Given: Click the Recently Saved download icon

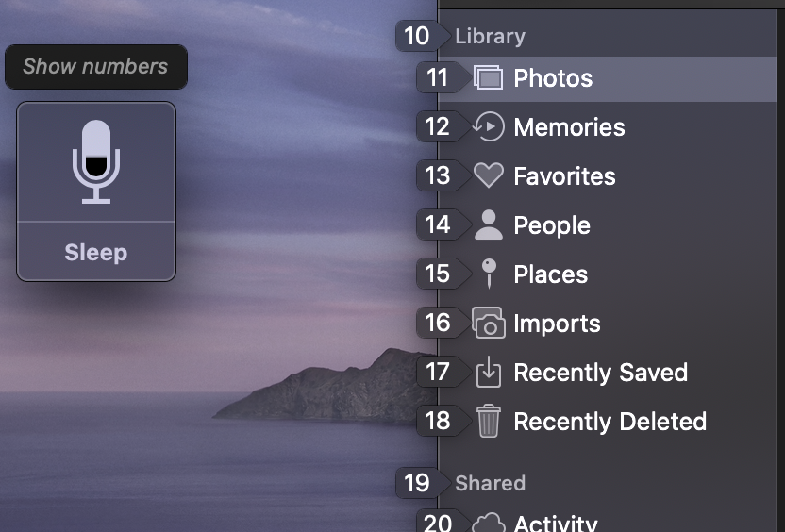Looking at the screenshot, I should (488, 373).
